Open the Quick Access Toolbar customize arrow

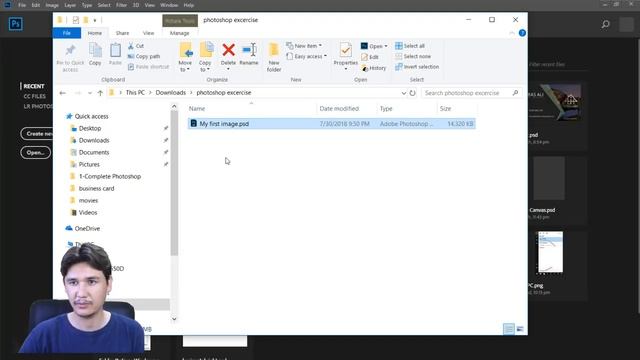pos(95,20)
